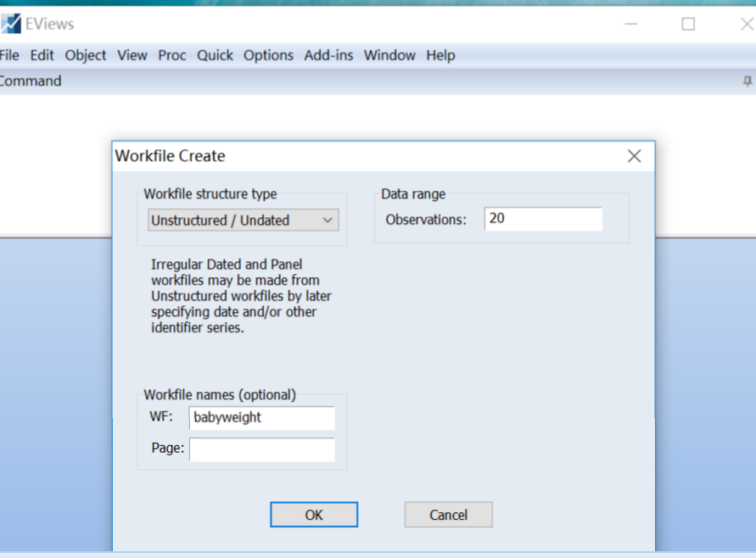Open the Help menu
Image resolution: width=756 pixels, height=558 pixels.
pos(440,55)
